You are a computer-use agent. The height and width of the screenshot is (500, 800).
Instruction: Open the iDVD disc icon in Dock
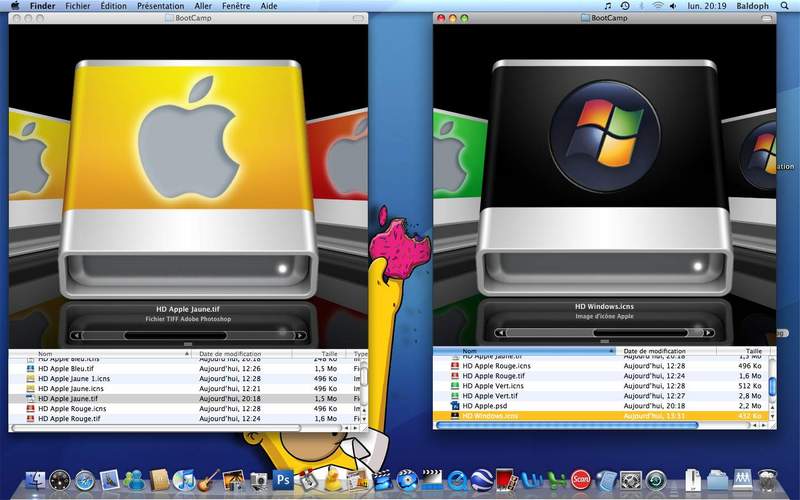pyautogui.click(x=408, y=481)
